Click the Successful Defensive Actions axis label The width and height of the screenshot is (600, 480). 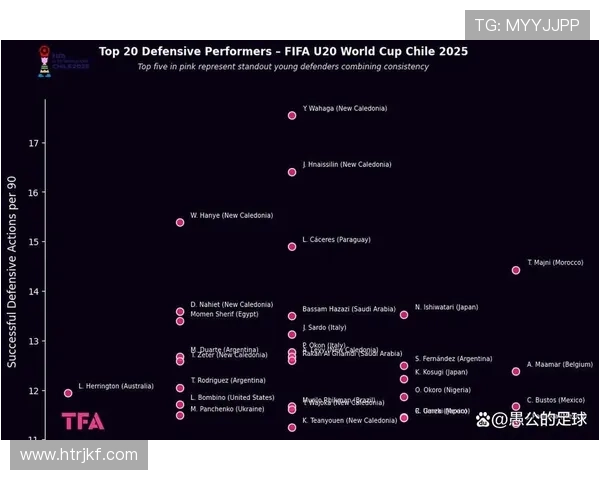click(x=12, y=271)
